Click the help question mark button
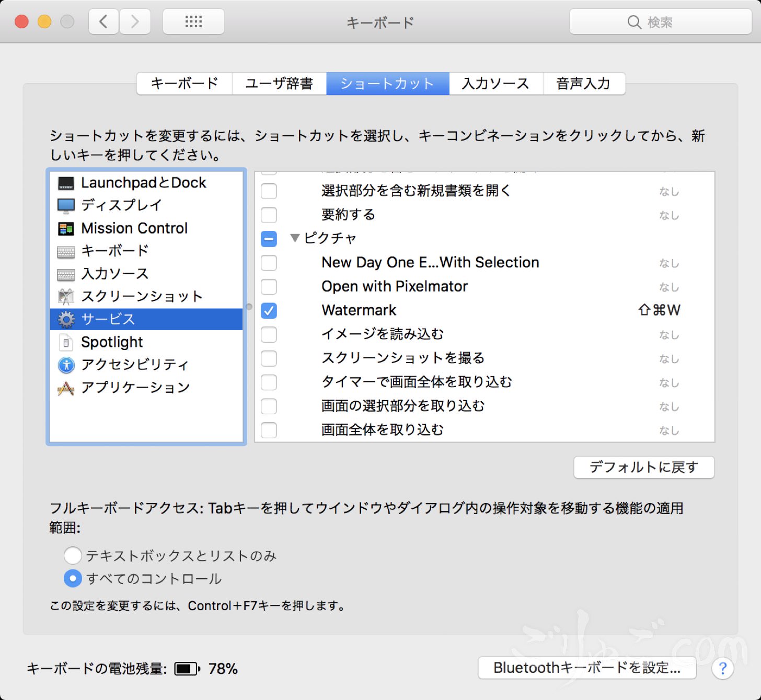This screenshot has height=700, width=761. point(722,668)
